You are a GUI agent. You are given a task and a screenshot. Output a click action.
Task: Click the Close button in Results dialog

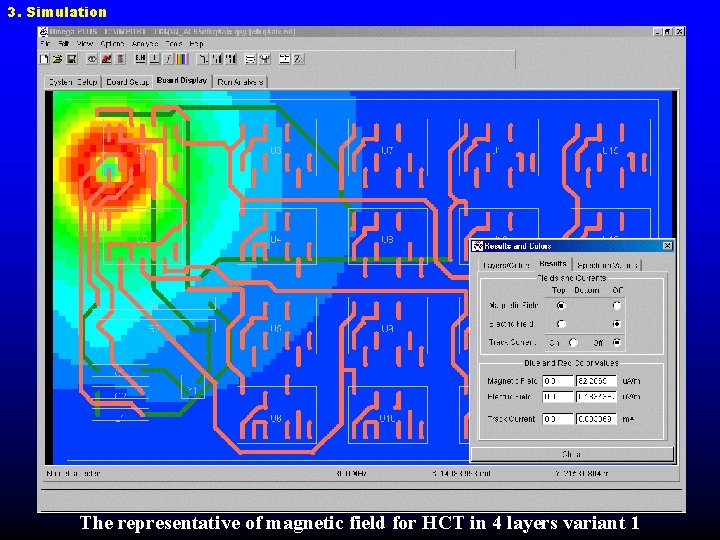[572, 454]
